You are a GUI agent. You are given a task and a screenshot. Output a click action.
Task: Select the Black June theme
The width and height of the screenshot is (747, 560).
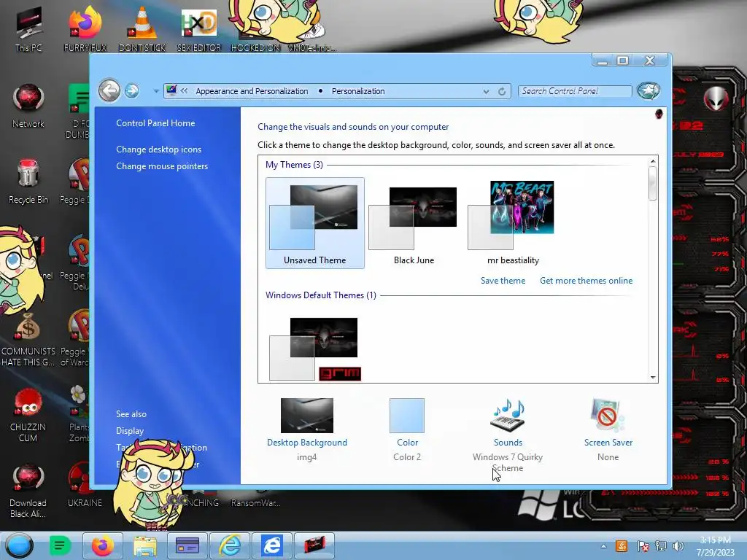pyautogui.click(x=414, y=223)
